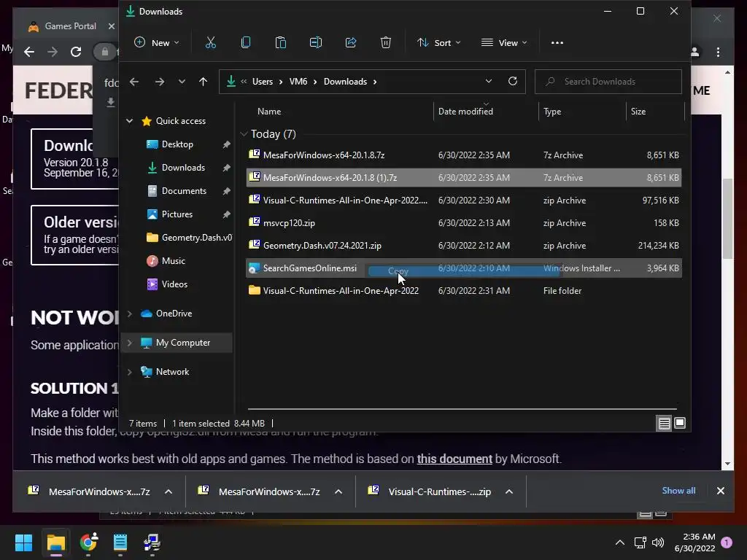Expand address bar history dropdown
The height and width of the screenshot is (560, 747).
[x=488, y=82]
